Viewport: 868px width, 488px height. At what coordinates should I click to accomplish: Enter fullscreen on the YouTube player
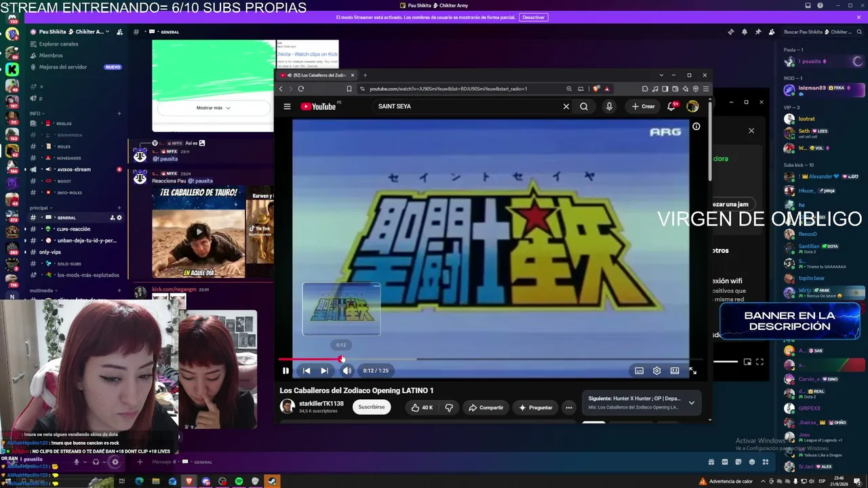click(x=692, y=371)
